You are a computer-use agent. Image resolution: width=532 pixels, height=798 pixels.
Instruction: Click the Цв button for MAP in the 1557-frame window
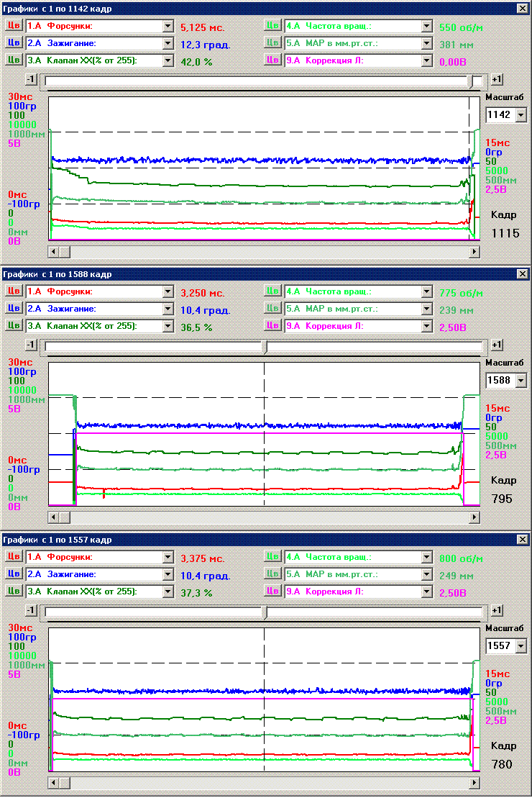(272, 574)
